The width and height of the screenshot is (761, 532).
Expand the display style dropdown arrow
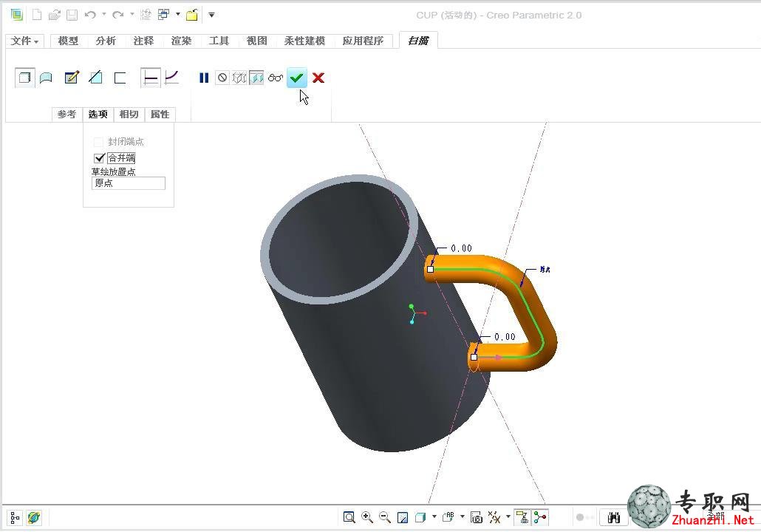click(434, 516)
